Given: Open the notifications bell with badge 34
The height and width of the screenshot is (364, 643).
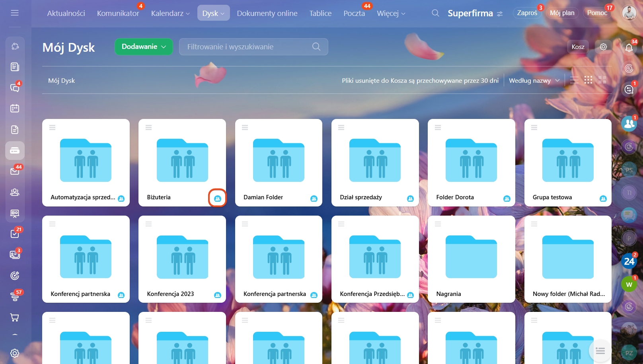Looking at the screenshot, I should [x=629, y=48].
